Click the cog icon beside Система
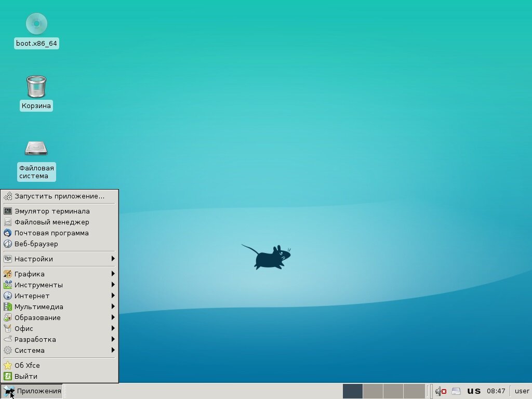The width and height of the screenshot is (532, 399). pos(7,350)
